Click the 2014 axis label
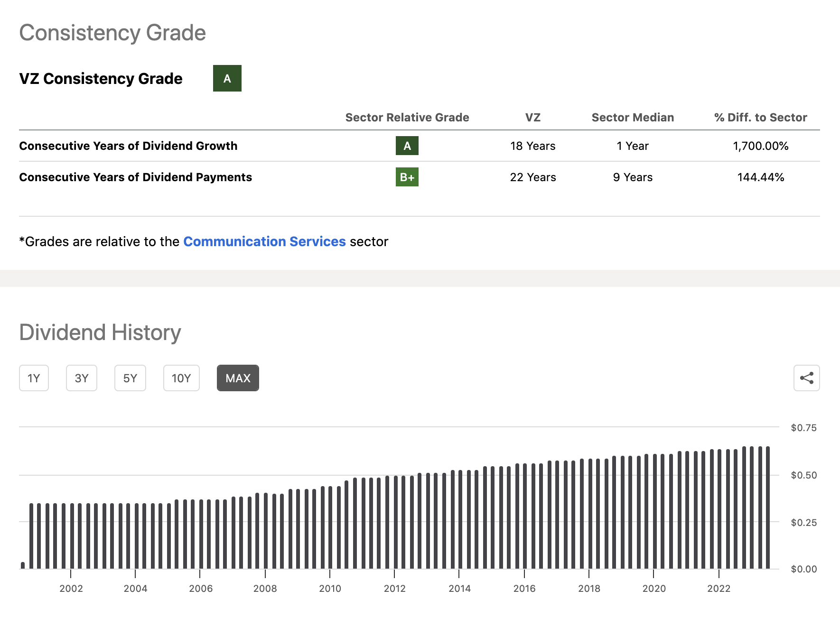The image size is (840, 626). point(459,588)
